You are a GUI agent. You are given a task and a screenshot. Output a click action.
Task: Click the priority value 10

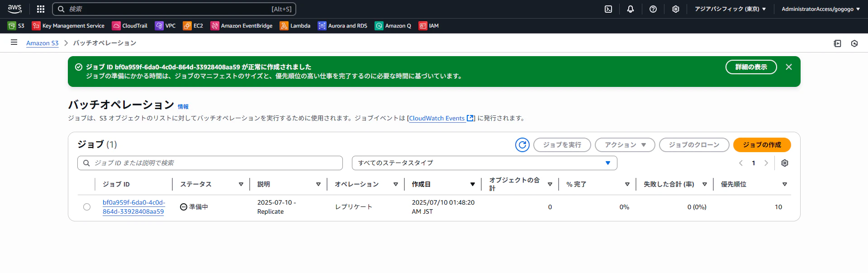tap(778, 207)
